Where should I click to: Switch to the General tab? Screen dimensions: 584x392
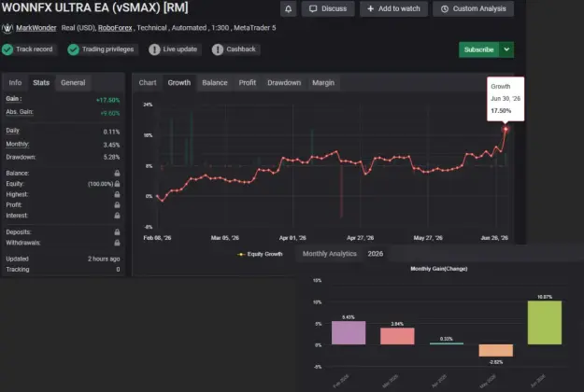tap(73, 82)
